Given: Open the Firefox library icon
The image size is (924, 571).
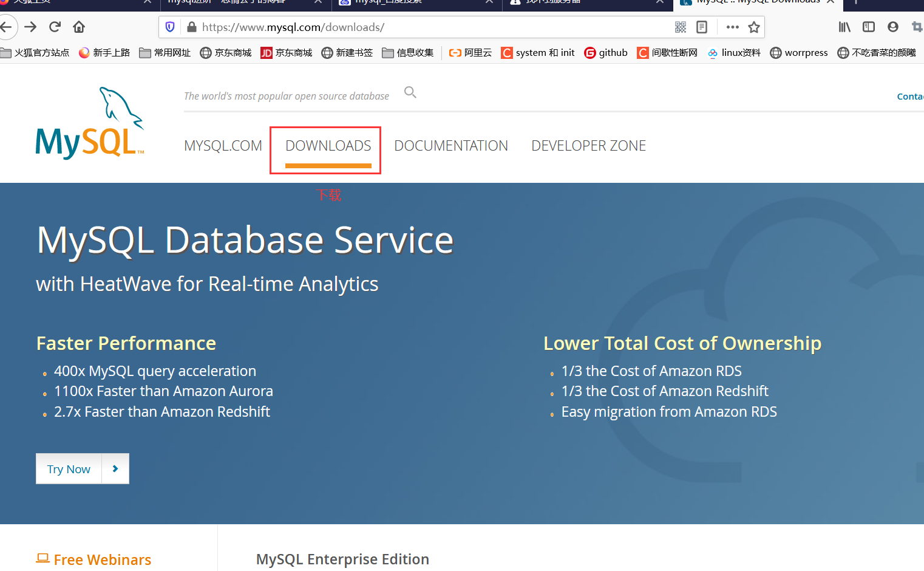Looking at the screenshot, I should pos(844,27).
